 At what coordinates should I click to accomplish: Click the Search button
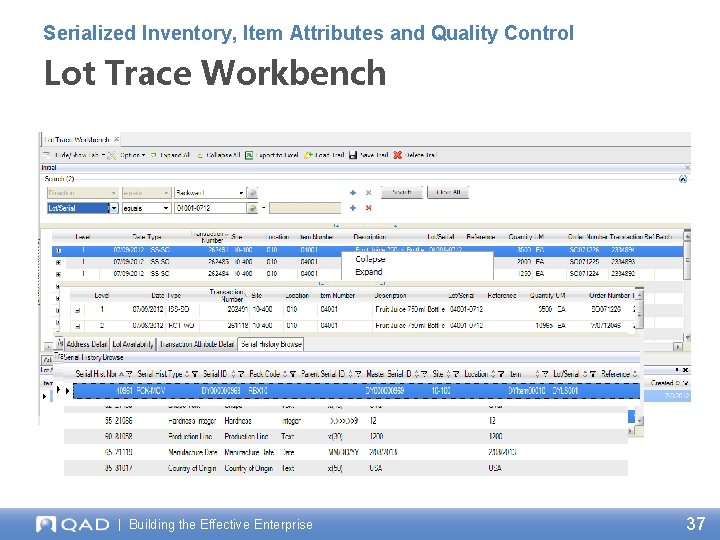pyautogui.click(x=402, y=192)
